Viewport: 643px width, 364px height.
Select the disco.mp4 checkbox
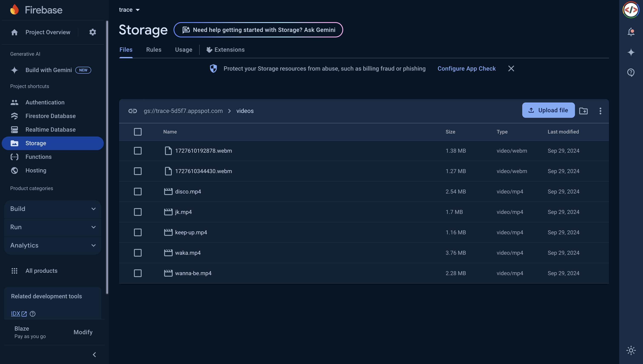click(x=138, y=192)
